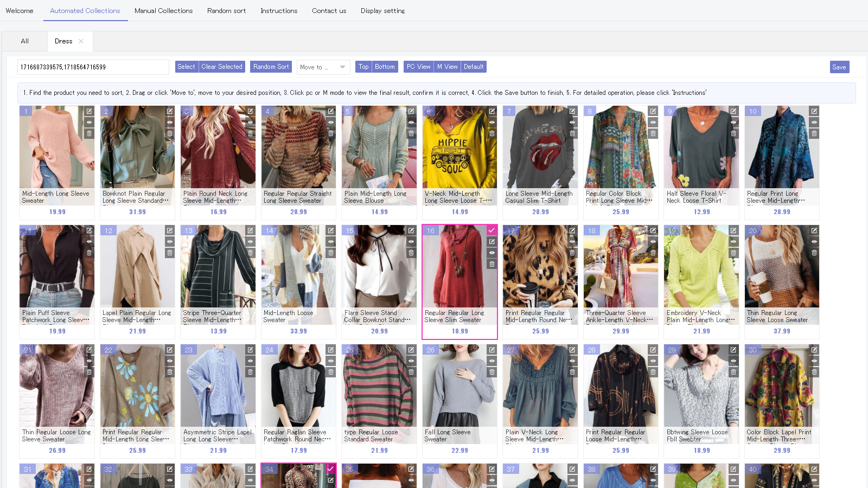The image size is (868, 488).
Task: Trash the 'Thin Regular Long Sleeve Loose Sweater' product
Action: coord(814,253)
